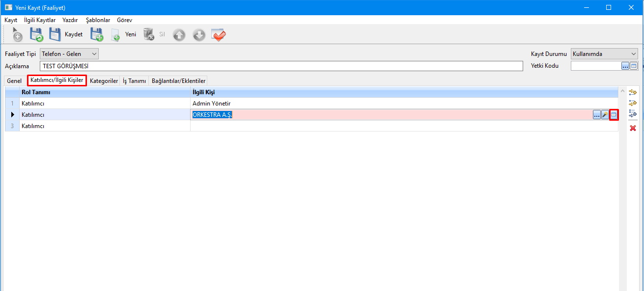Click the floppy icon with green plus

click(97, 34)
